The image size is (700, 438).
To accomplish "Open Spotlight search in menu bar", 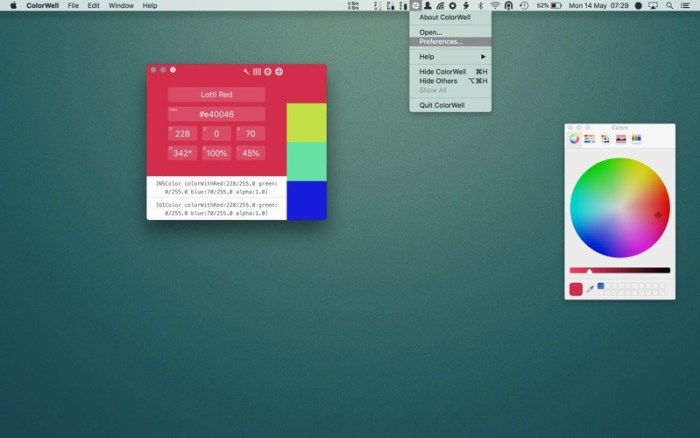I will [669, 5].
